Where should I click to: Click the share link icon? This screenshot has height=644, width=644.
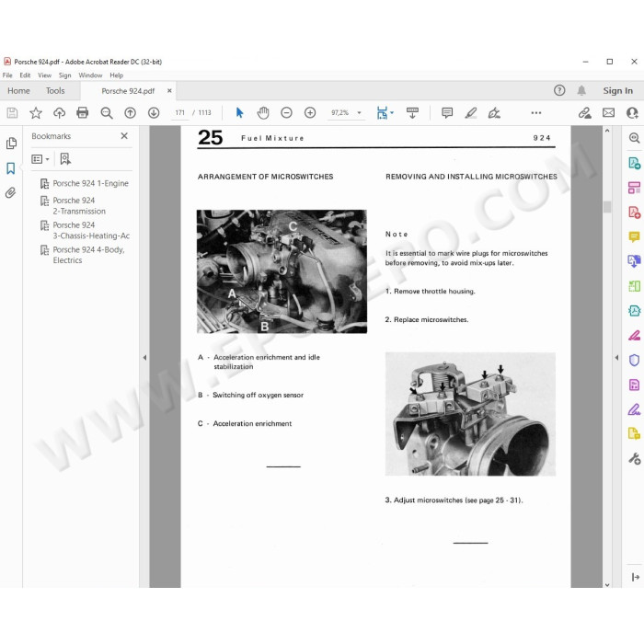[x=584, y=112]
